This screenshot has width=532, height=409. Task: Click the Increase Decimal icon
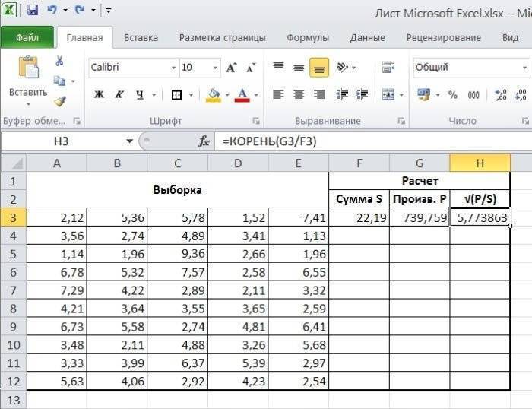tap(500, 95)
